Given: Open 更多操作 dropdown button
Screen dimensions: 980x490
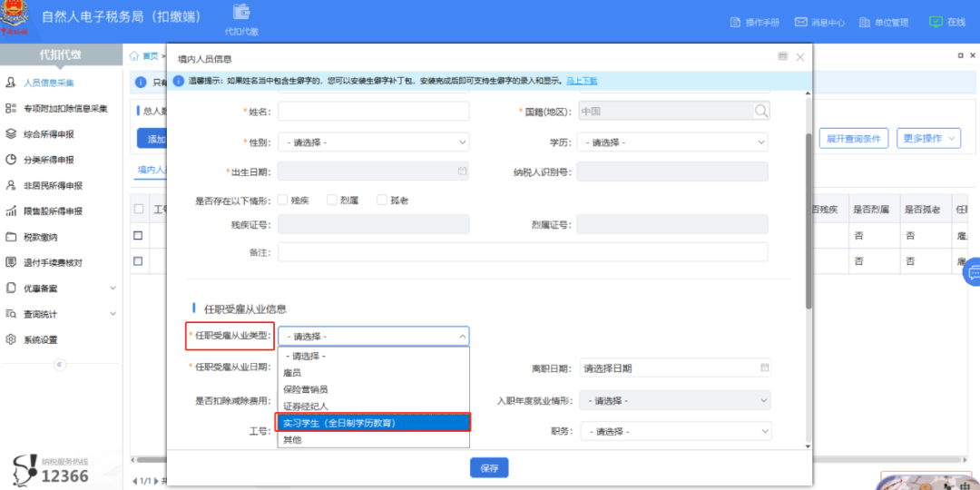Looking at the screenshot, I should (929, 138).
